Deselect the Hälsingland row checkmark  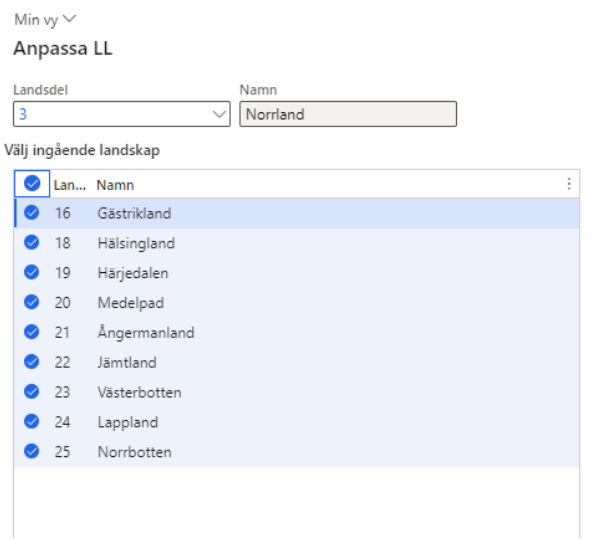(31, 242)
